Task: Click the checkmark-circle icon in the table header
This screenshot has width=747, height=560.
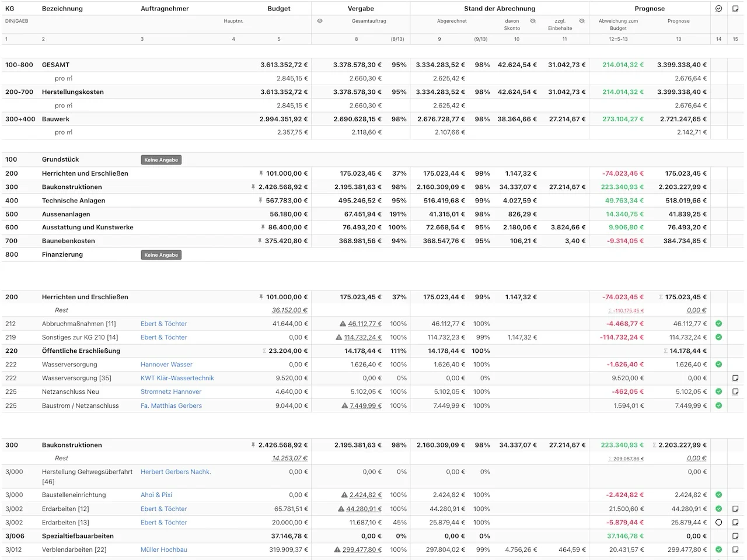Action: pos(718,8)
